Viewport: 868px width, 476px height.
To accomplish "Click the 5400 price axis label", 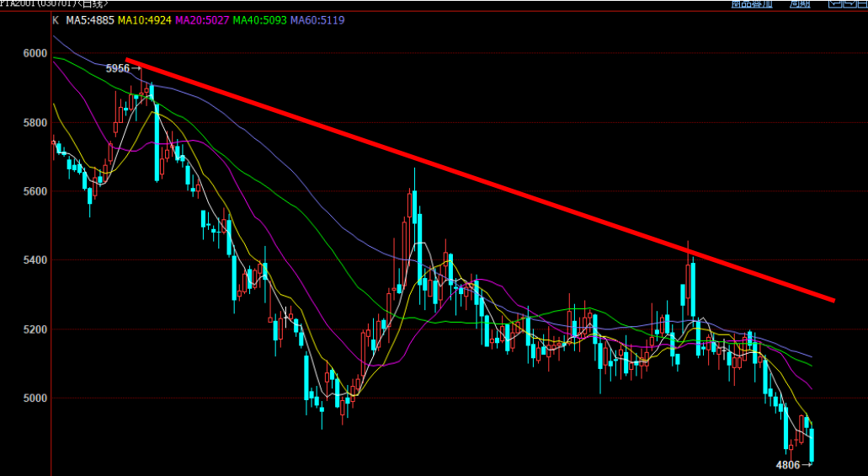I will click(x=36, y=259).
